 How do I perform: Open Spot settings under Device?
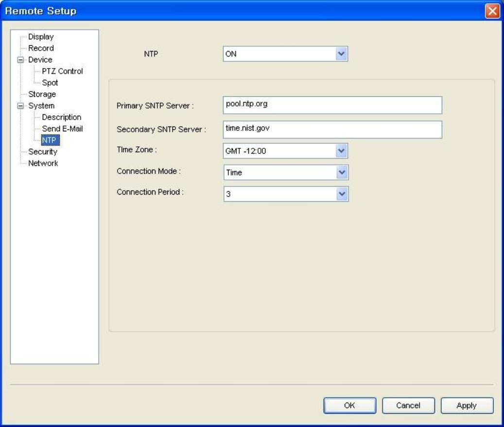[x=50, y=83]
